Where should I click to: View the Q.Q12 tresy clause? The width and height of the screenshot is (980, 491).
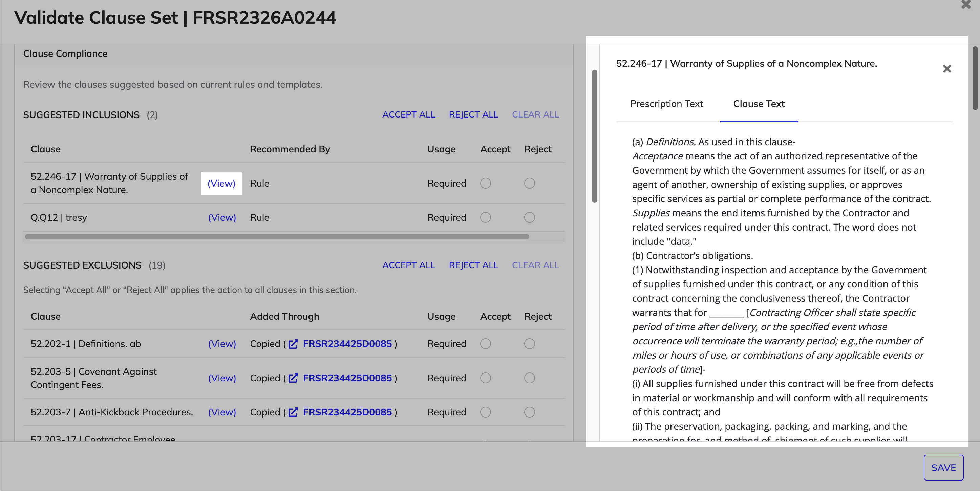(222, 217)
